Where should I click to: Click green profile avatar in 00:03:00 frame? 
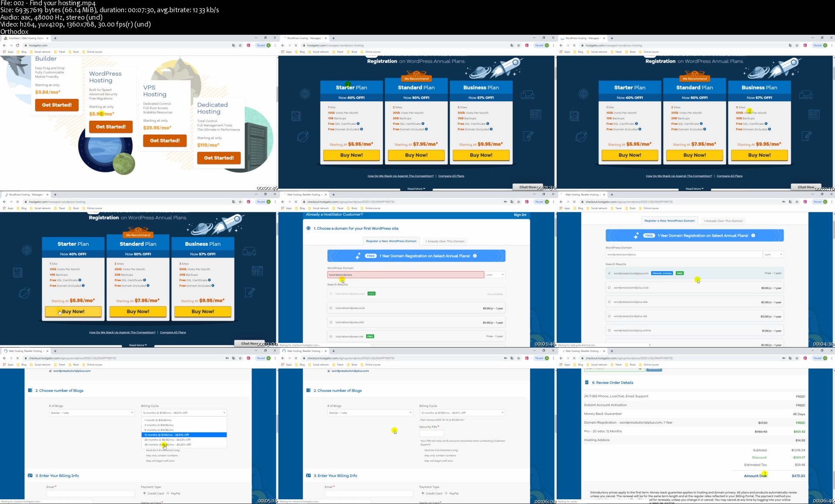(268, 202)
